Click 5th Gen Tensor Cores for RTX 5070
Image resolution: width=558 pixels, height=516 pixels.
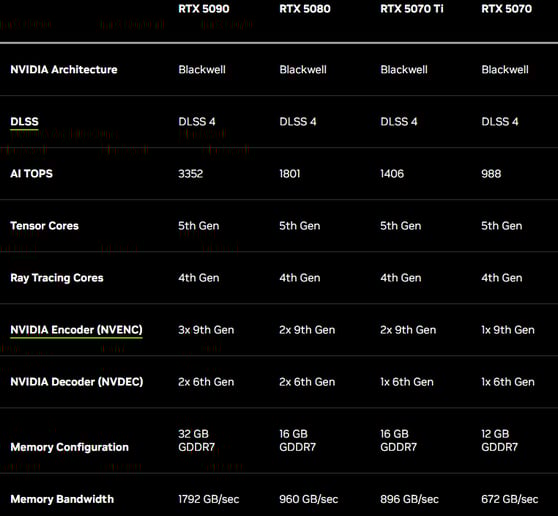[x=502, y=226]
